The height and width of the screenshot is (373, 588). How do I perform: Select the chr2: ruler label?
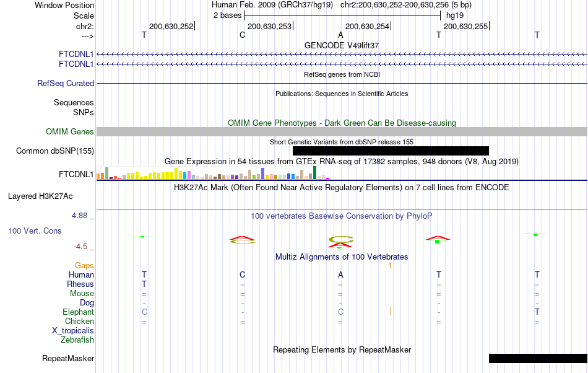tap(85, 26)
